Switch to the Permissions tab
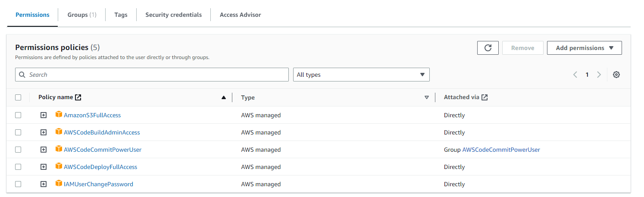Viewport: 644px width, 197px height. (x=32, y=15)
